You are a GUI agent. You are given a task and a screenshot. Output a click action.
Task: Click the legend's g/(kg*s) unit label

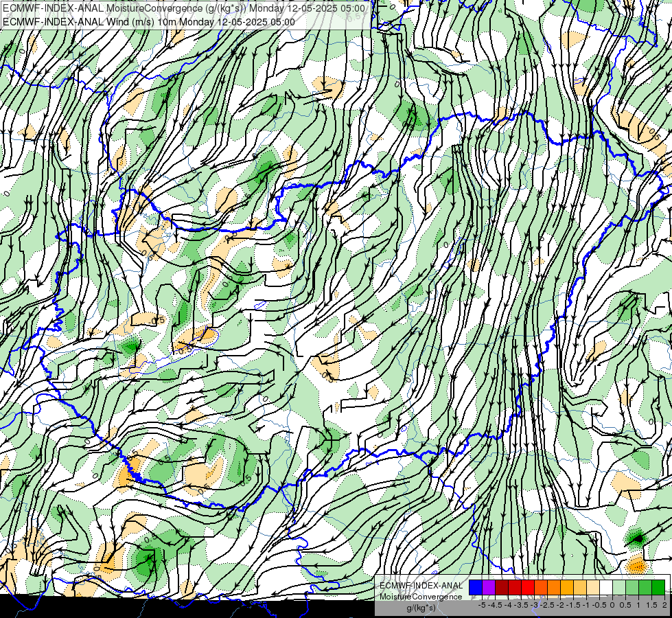(x=421, y=608)
